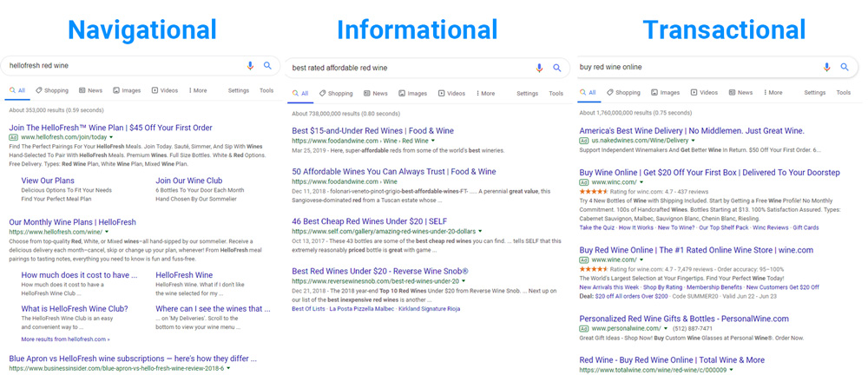
Task: Open HelloFresh Wine sitelink
Action: 184,275
